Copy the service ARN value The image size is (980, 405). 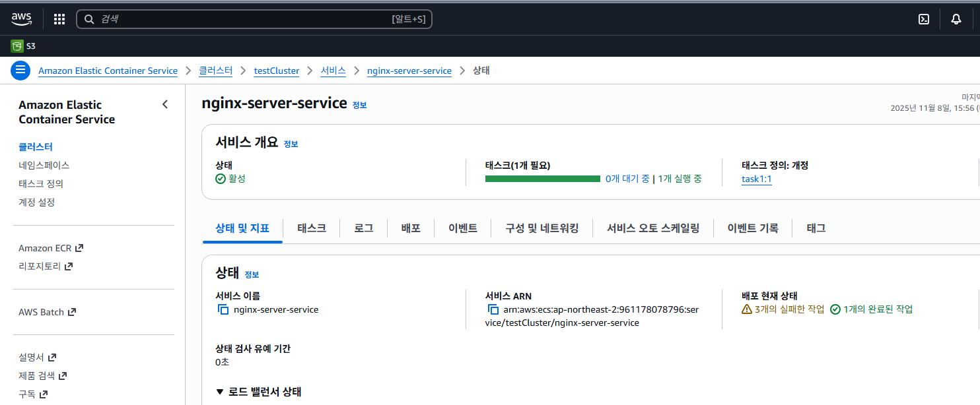click(493, 309)
